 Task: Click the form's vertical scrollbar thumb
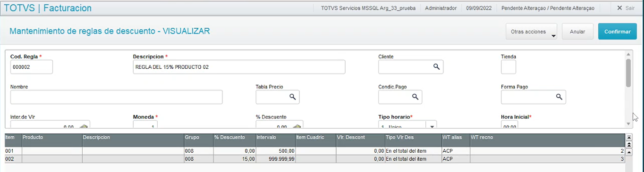click(x=628, y=73)
